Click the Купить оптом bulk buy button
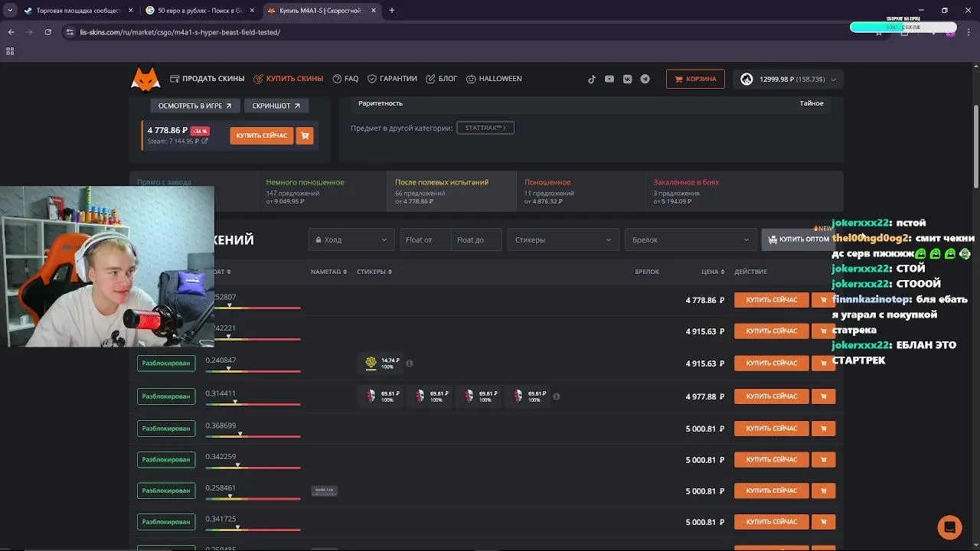 (799, 240)
